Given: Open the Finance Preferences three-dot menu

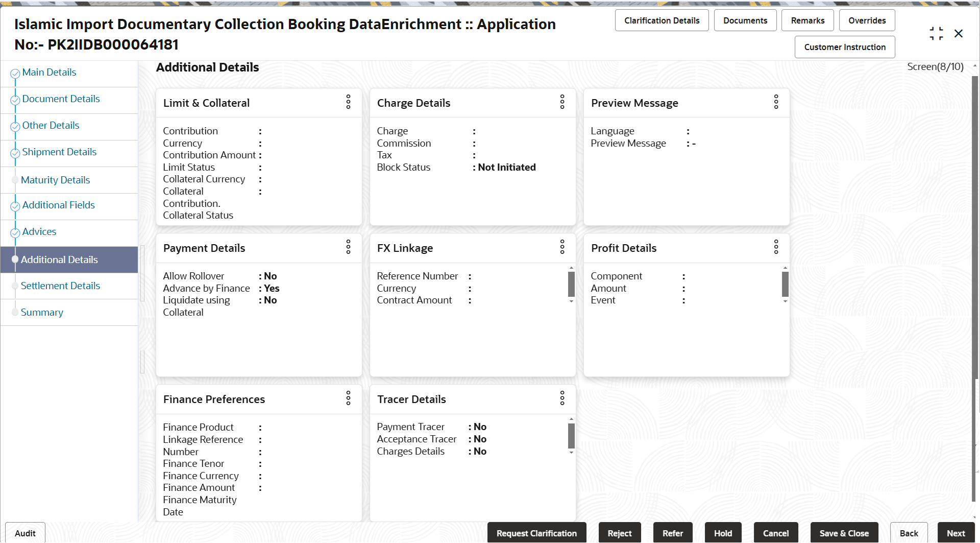Looking at the screenshot, I should (348, 398).
